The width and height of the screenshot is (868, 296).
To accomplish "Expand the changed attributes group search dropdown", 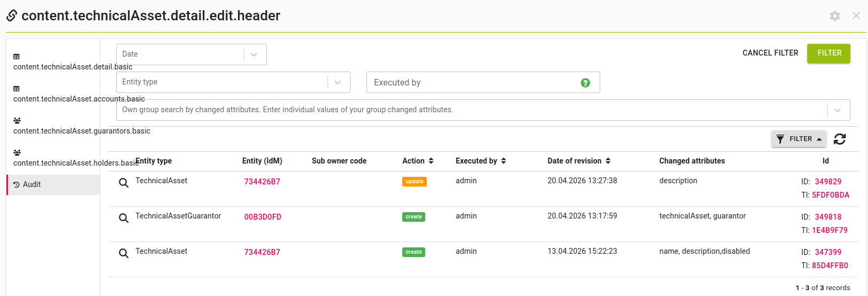I will [837, 110].
